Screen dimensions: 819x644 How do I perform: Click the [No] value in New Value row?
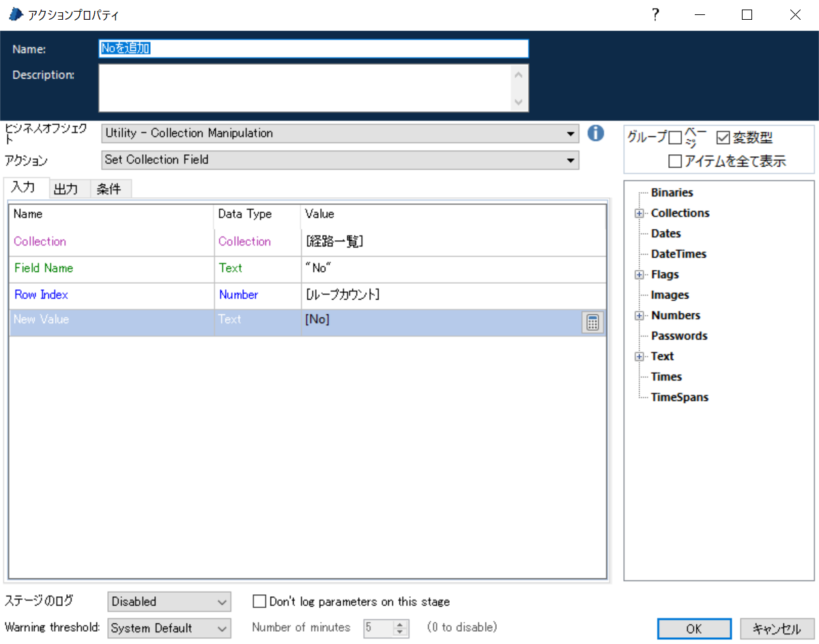[441, 323]
